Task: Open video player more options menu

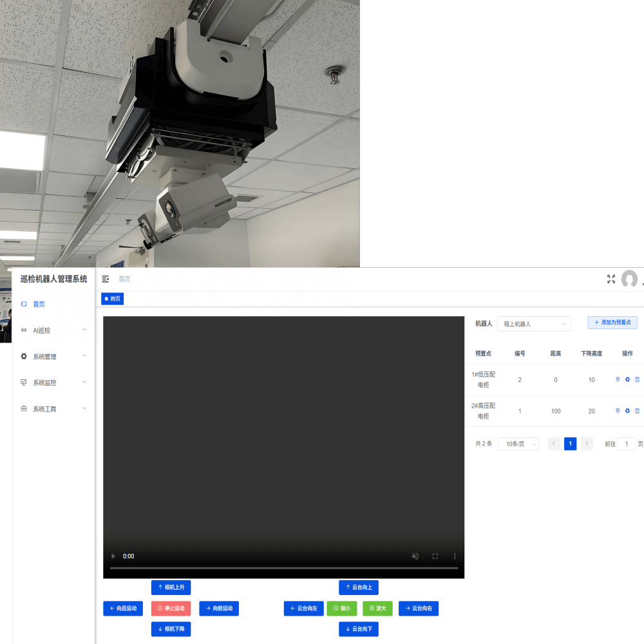Action: pos(455,556)
